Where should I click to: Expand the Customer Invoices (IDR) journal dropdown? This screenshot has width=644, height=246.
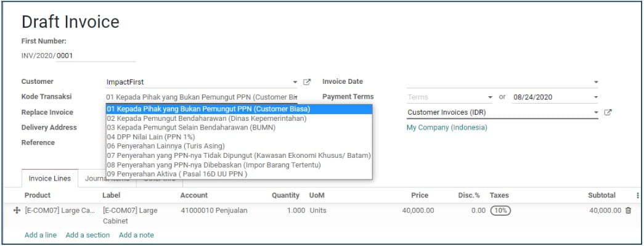595,112
